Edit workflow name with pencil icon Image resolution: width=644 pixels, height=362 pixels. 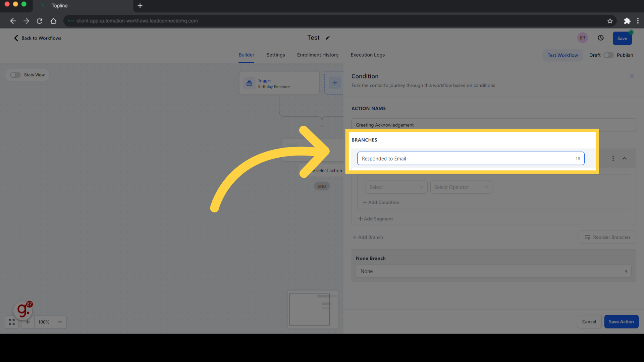328,38
